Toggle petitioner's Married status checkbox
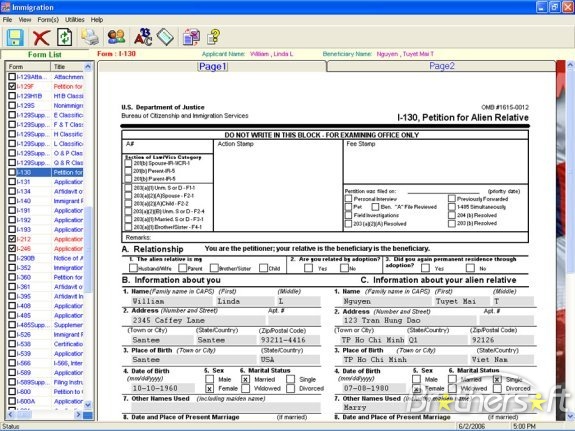Viewport: 575px width, 431px height. point(245,379)
